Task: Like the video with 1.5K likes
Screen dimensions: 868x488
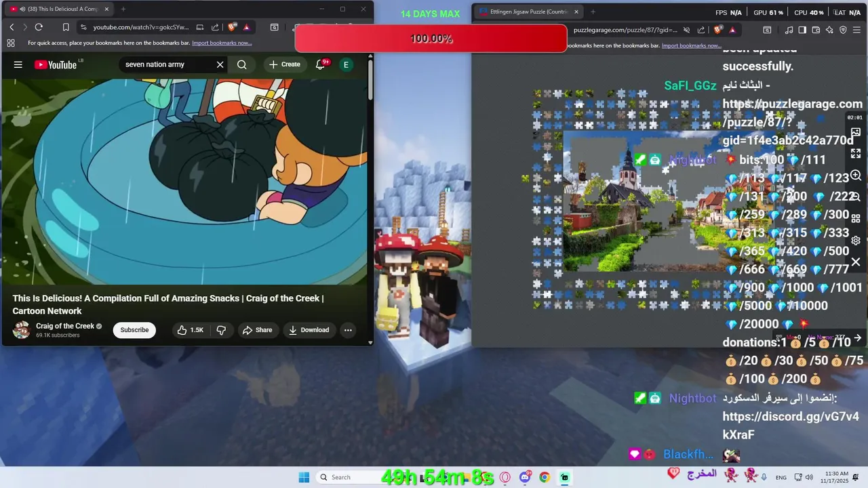Action: [190, 330]
